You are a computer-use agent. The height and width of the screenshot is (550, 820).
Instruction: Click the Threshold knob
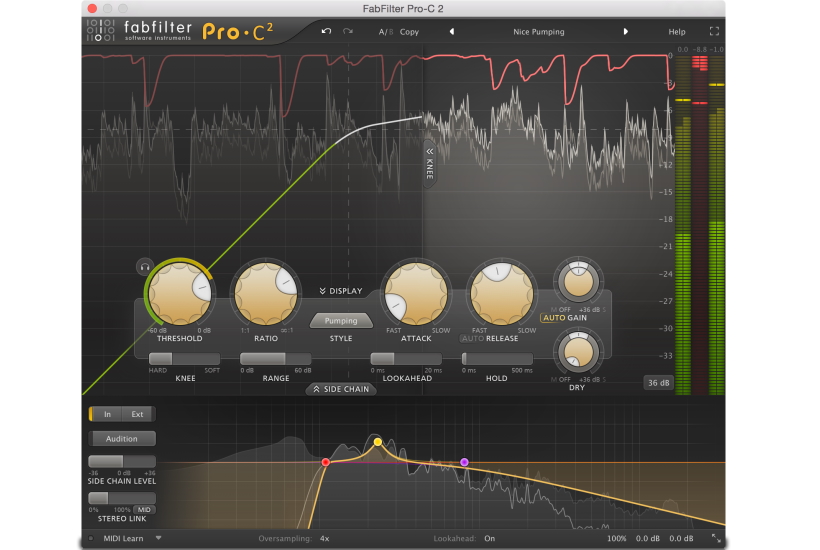pos(179,293)
